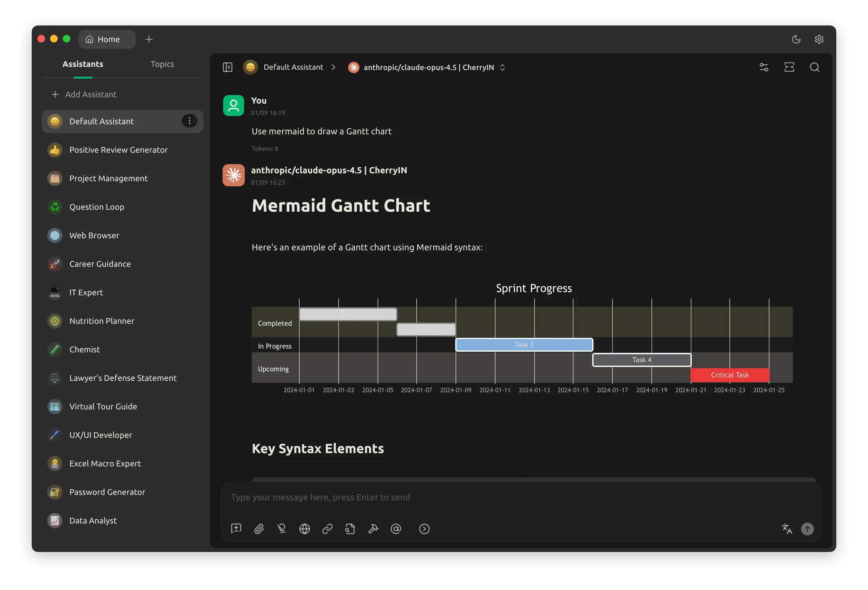Click the paperclip attachment icon

point(259,529)
